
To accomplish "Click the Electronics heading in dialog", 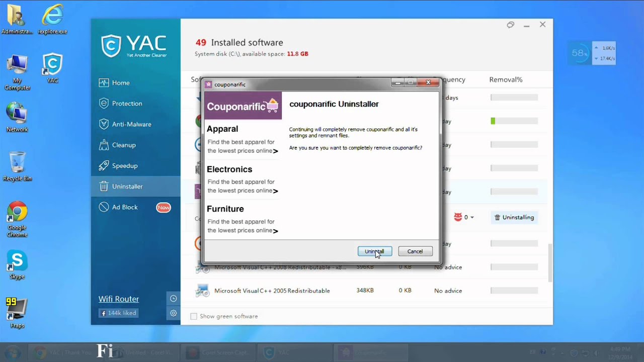I will pyautogui.click(x=229, y=169).
